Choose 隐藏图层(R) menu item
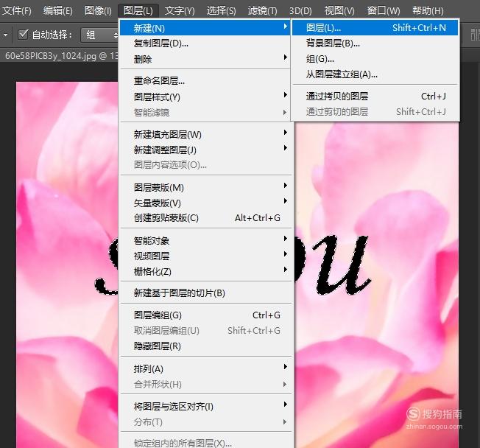Screen dimensions: 480x448 coord(205,346)
